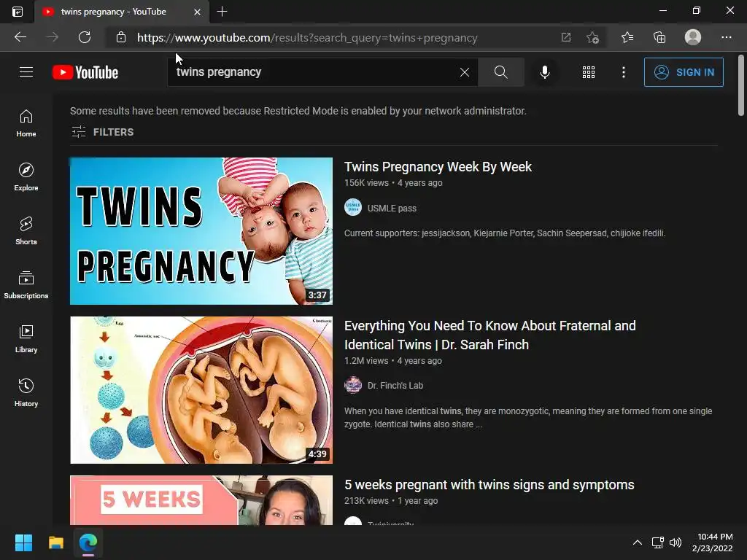Close the twins pregnancy YouTube tab

[197, 12]
